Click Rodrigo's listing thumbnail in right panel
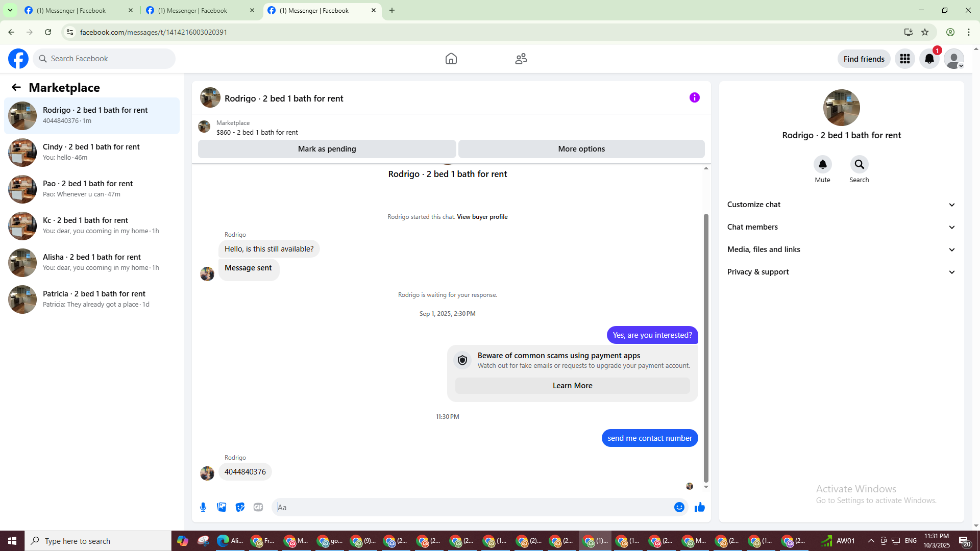 click(842, 108)
